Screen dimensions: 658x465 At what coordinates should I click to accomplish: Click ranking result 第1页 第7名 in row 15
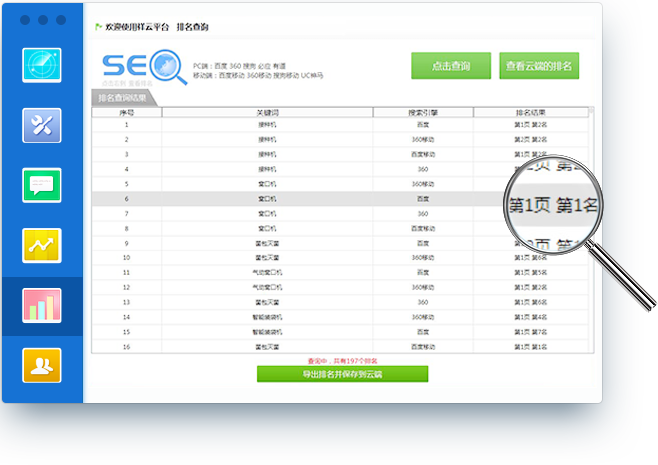(531, 332)
